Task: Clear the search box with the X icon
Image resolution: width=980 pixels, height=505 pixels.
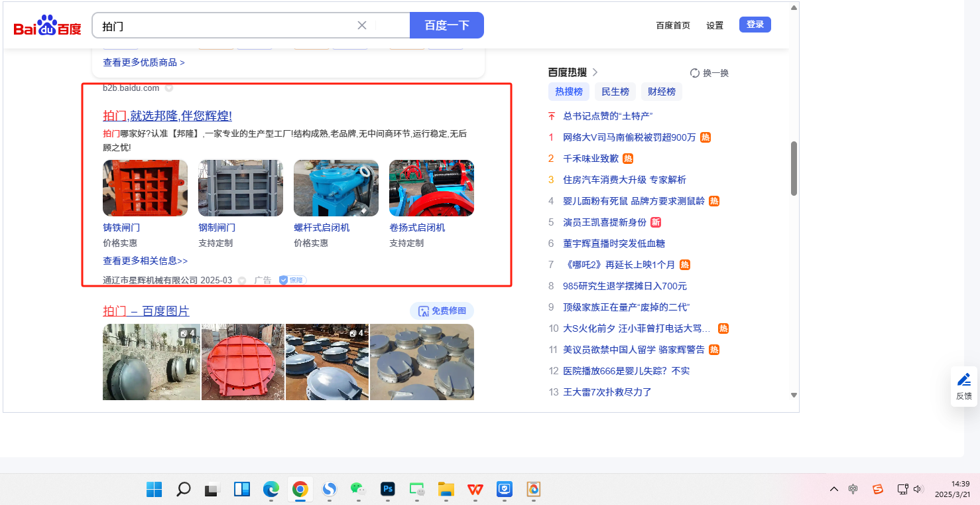Action: (362, 25)
